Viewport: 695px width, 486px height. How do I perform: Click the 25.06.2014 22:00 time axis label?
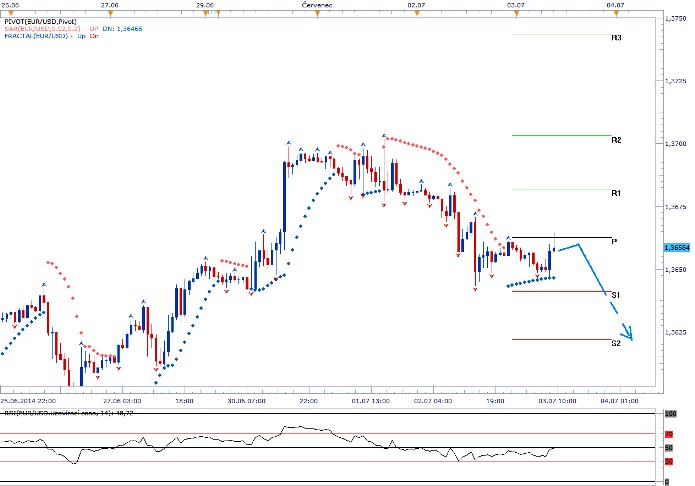pyautogui.click(x=28, y=401)
